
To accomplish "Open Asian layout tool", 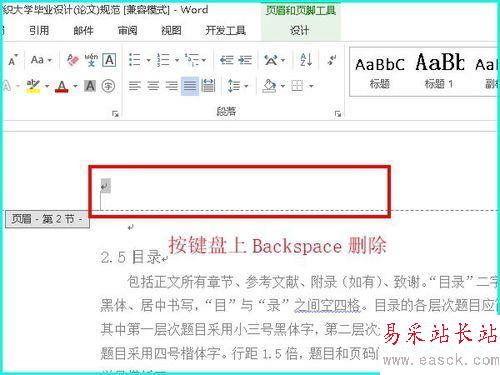I will (x=271, y=60).
